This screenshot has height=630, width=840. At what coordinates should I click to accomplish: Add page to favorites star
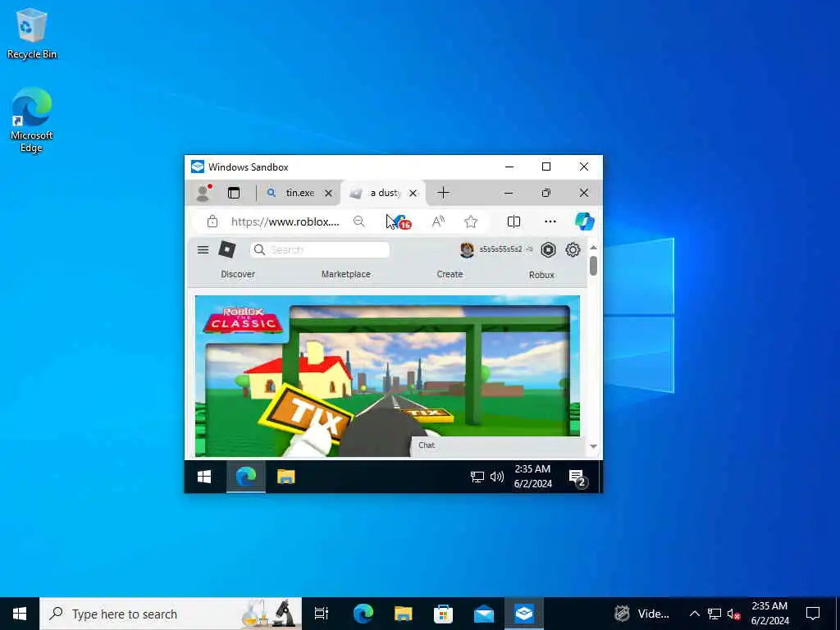coord(471,221)
